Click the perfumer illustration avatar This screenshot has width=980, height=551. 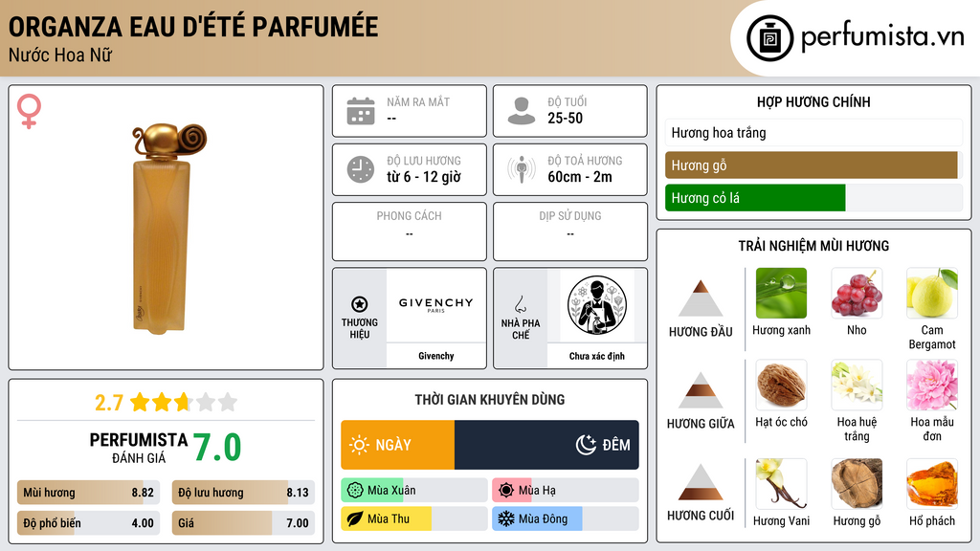pyautogui.click(x=597, y=305)
